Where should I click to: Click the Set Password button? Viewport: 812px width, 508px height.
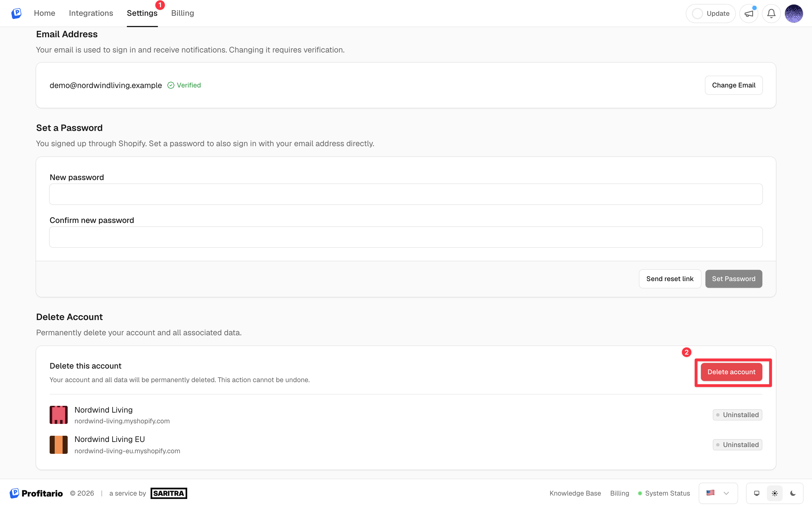click(734, 279)
